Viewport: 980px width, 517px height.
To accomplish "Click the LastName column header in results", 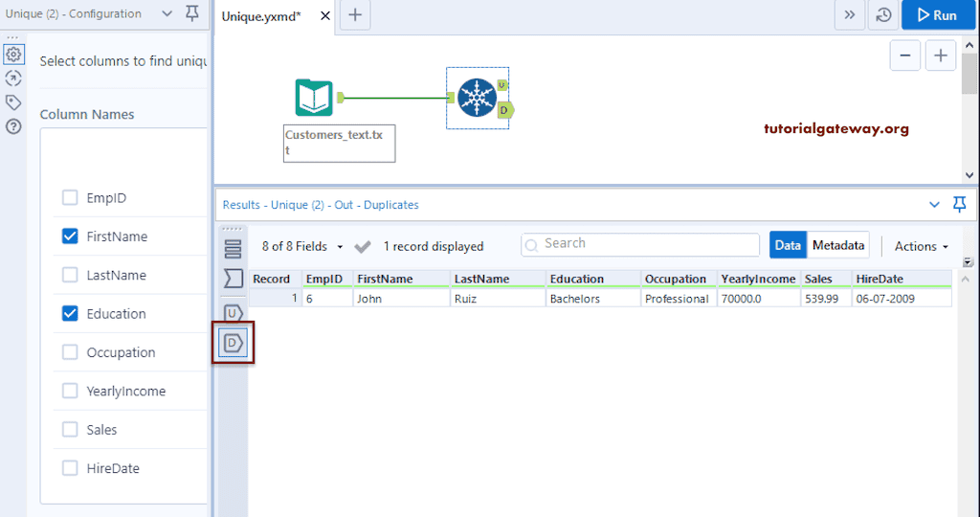I will 498,279.
